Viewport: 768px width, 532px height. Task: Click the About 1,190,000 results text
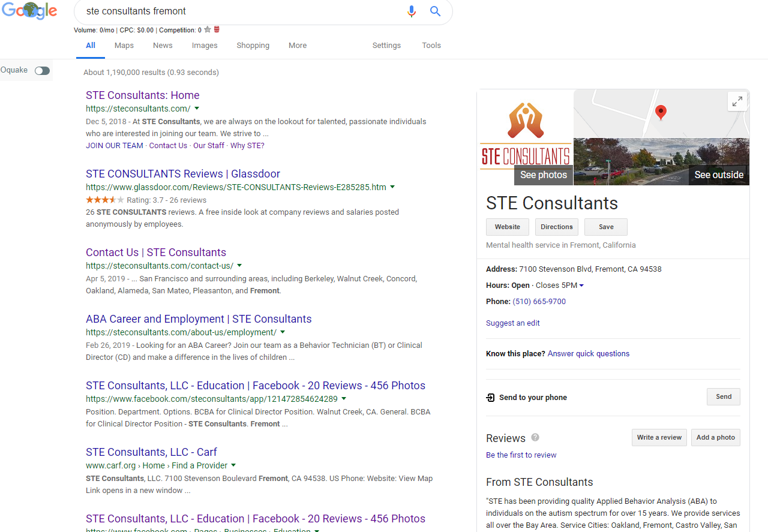tap(151, 73)
